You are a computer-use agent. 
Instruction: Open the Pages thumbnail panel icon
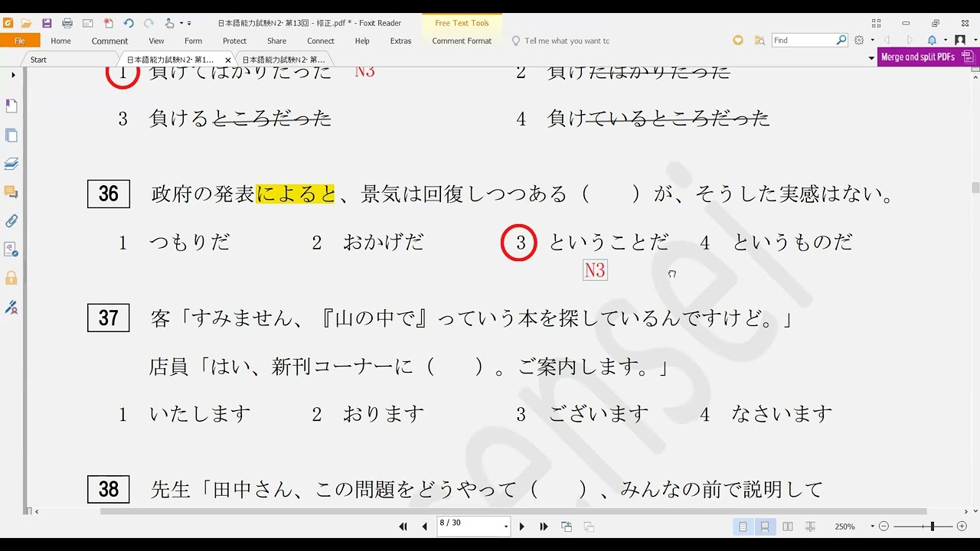11,135
